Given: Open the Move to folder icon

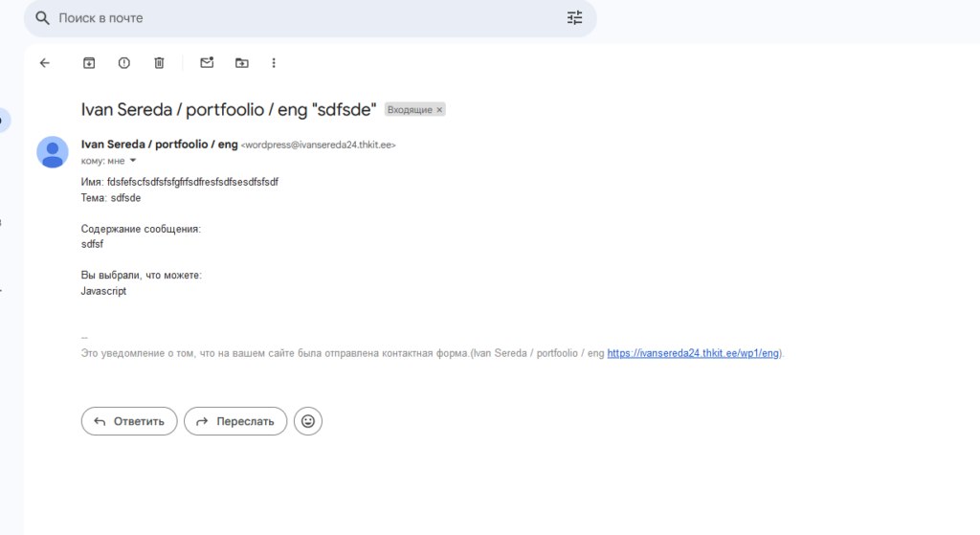Looking at the screenshot, I should [x=242, y=63].
